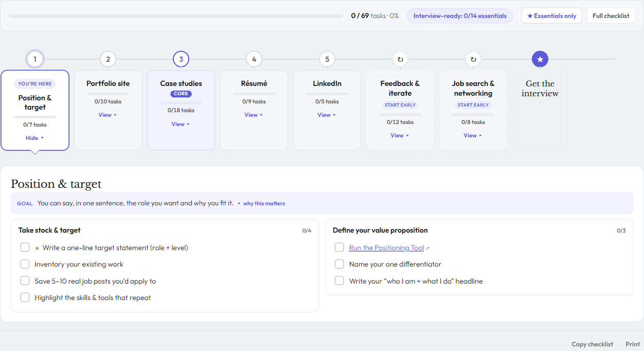Check the Run the Positioning Tool task
Image resolution: width=644 pixels, height=351 pixels.
339,248
